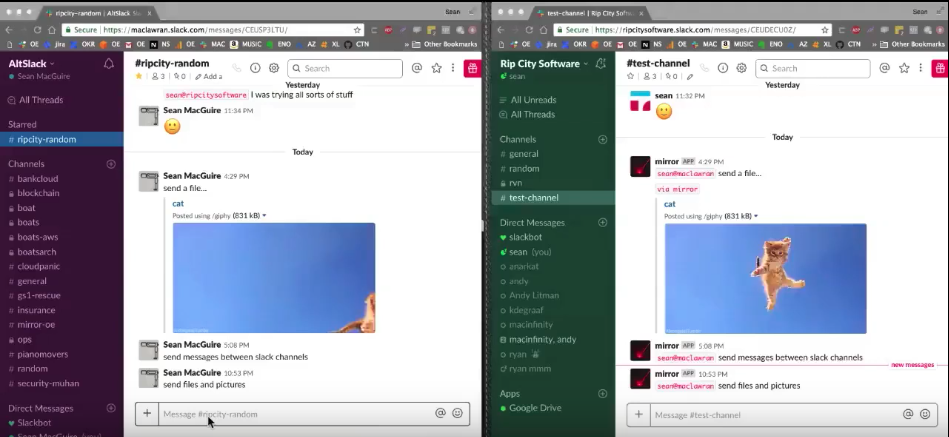The image size is (949, 437).
Task: Open channel settings gear in #ripcity-random
Action: [x=274, y=68]
